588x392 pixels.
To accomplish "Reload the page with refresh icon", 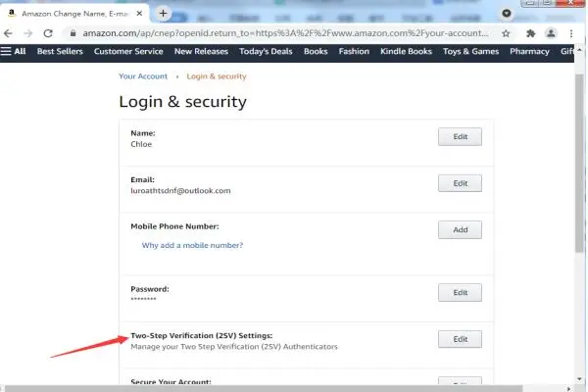I will 48,33.
